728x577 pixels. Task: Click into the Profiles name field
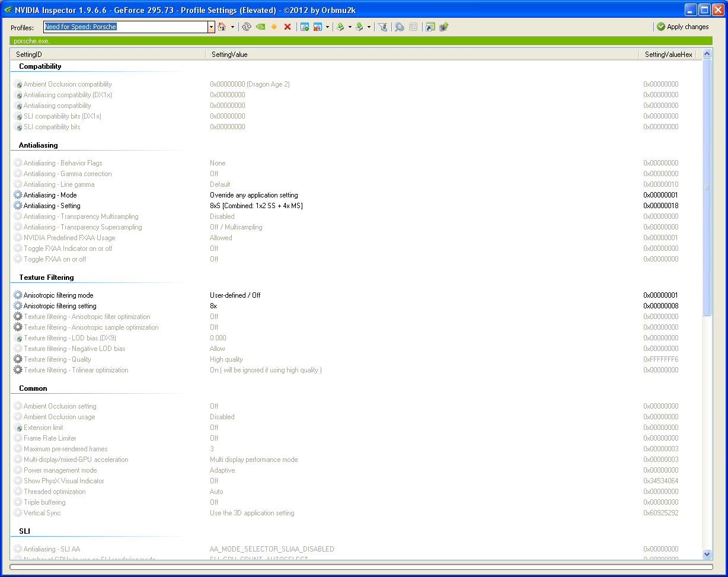pyautogui.click(x=125, y=27)
